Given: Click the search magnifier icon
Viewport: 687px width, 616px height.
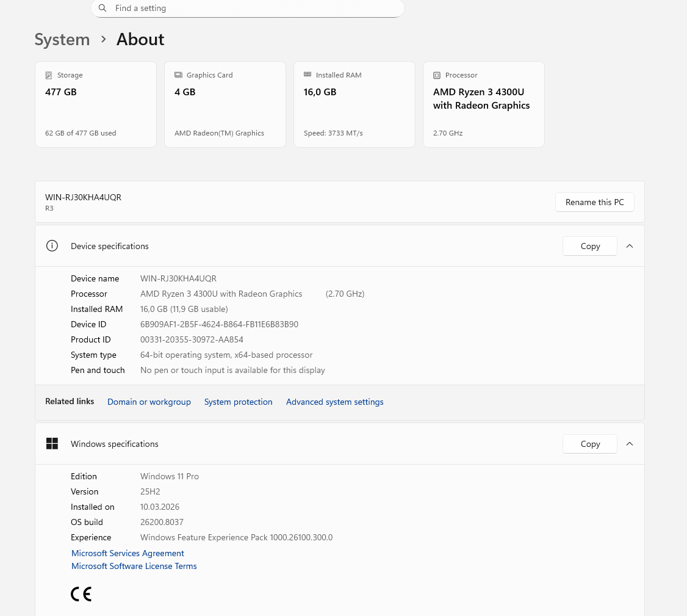Looking at the screenshot, I should (103, 9).
